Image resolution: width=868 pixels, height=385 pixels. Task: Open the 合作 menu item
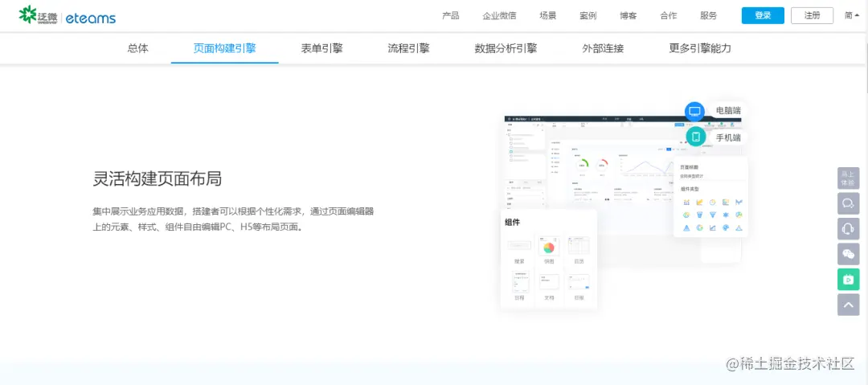point(668,15)
